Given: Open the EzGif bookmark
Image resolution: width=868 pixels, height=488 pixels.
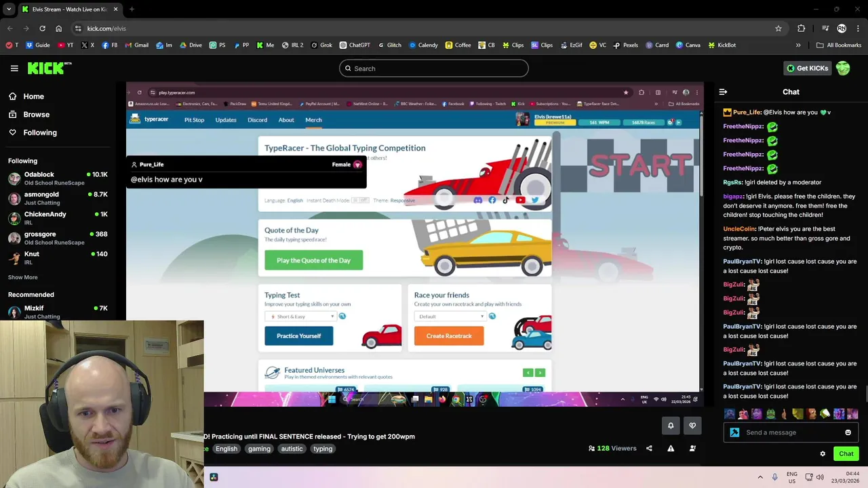Looking at the screenshot, I should [x=571, y=45].
